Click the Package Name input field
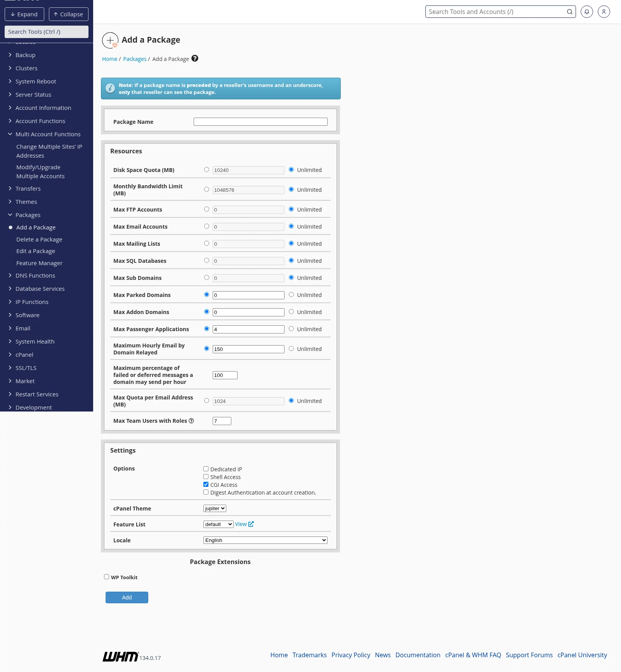This screenshot has width=621, height=672. tap(260, 122)
